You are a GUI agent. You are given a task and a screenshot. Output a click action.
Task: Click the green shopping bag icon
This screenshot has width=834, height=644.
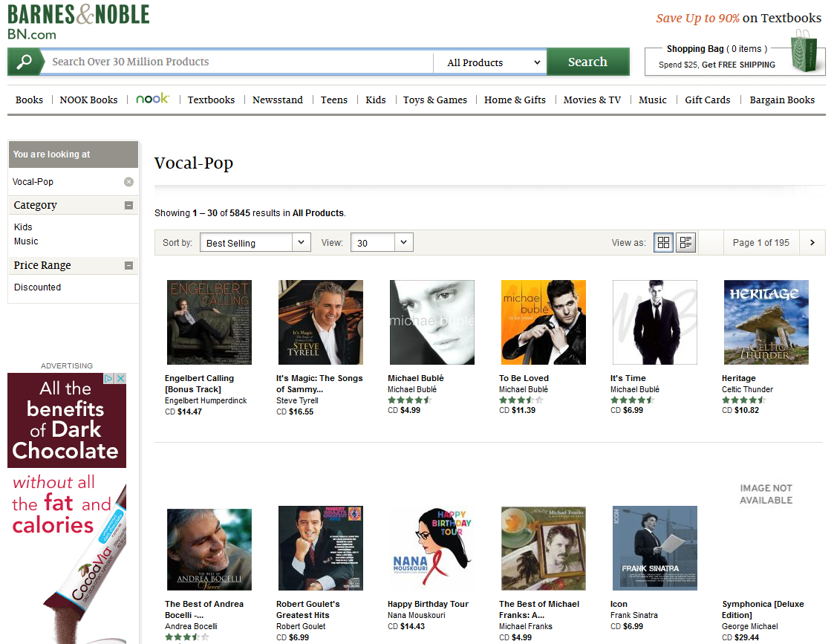pyautogui.click(x=806, y=52)
